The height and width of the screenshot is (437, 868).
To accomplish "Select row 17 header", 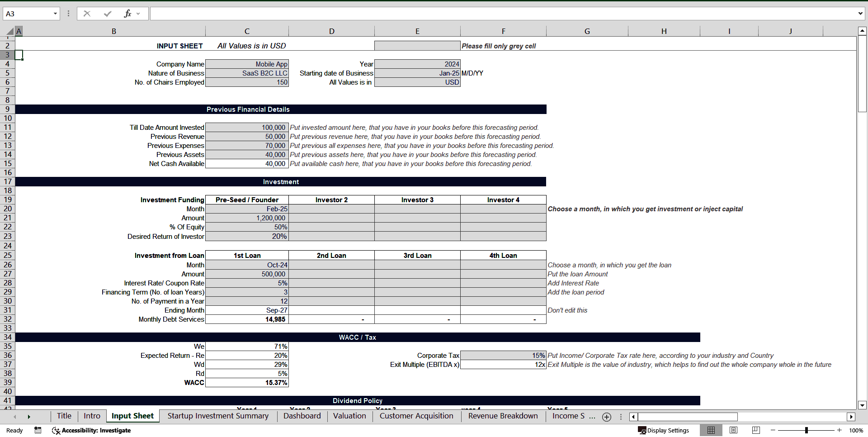I will click(x=8, y=181).
